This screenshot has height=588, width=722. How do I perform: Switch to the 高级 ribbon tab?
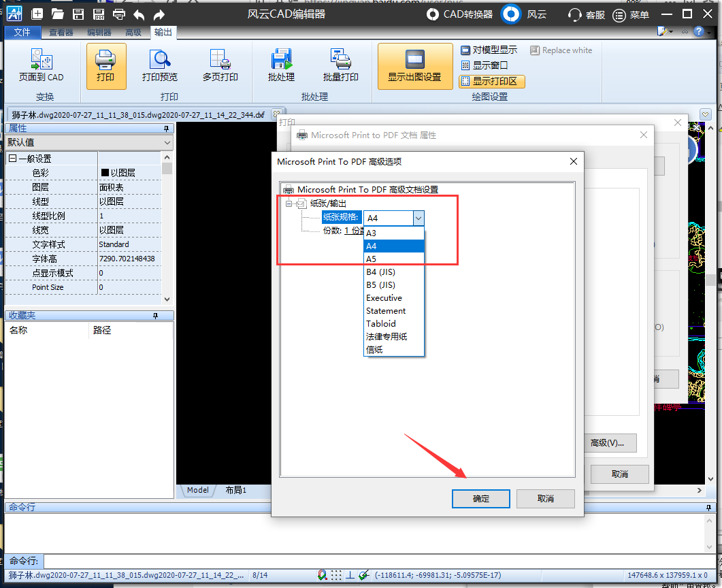pyautogui.click(x=133, y=32)
